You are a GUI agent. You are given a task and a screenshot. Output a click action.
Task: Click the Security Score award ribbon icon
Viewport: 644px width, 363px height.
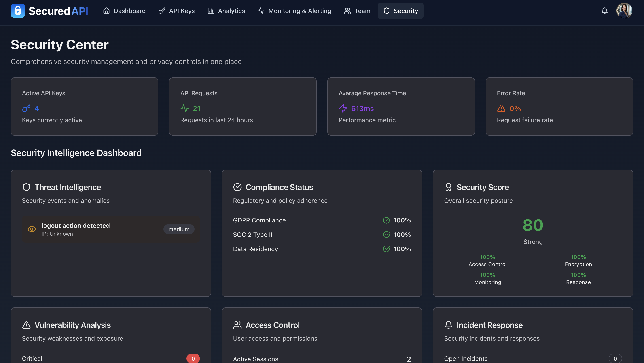click(x=448, y=187)
